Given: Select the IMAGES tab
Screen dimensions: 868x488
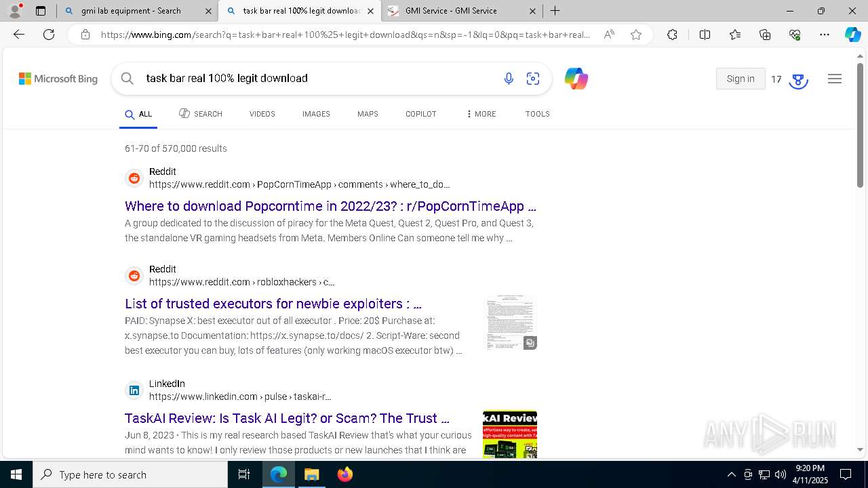Looking at the screenshot, I should (x=316, y=114).
